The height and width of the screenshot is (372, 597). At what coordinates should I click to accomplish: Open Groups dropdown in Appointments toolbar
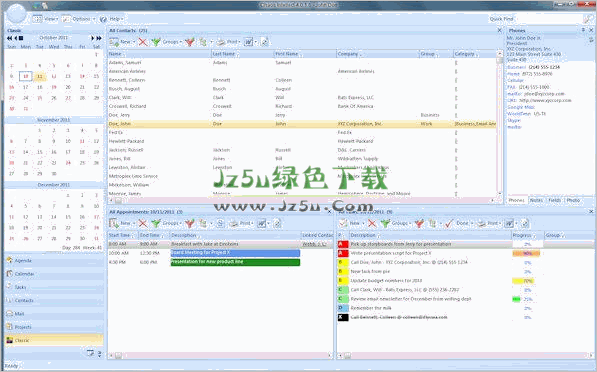(172, 223)
